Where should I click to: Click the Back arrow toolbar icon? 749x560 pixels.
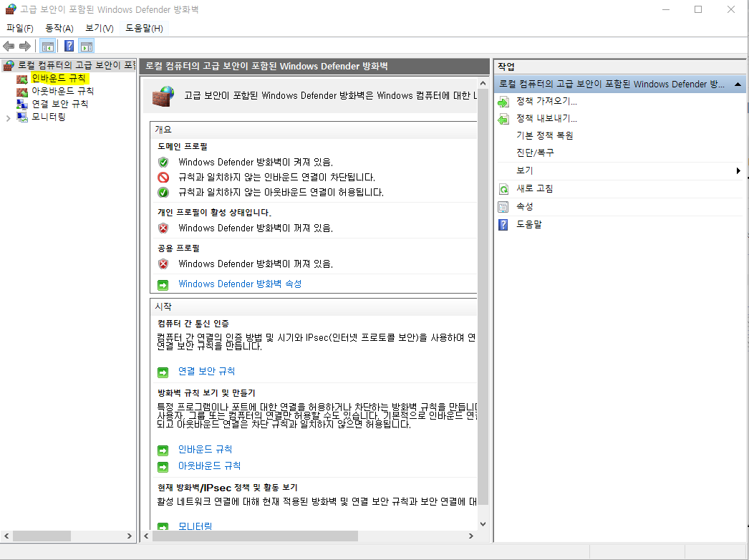click(9, 46)
